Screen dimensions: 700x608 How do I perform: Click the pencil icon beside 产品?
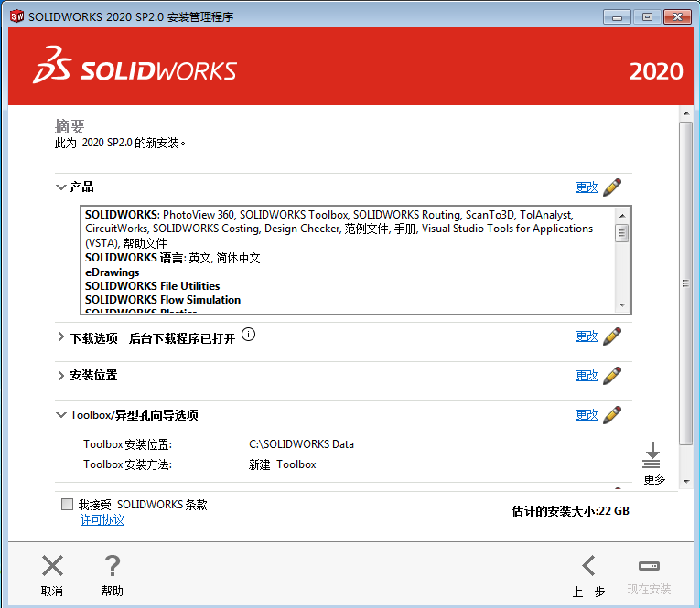[612, 187]
